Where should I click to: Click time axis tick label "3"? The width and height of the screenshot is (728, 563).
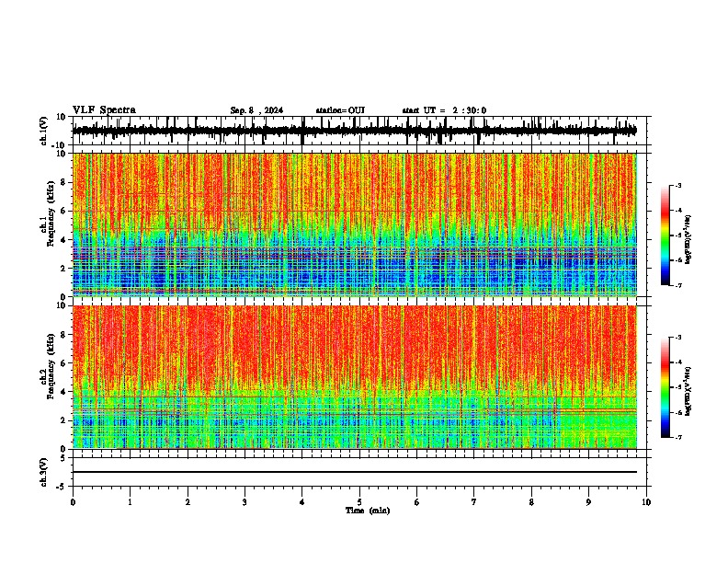(x=245, y=502)
